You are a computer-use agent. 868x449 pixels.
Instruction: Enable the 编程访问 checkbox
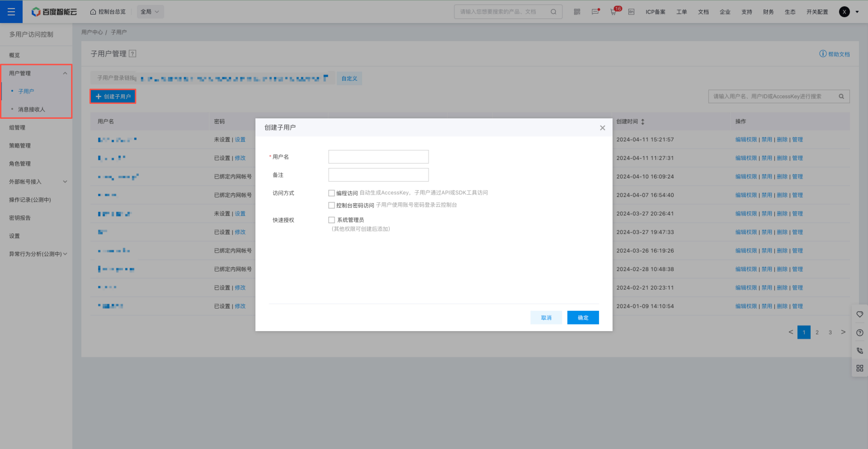[331, 193]
